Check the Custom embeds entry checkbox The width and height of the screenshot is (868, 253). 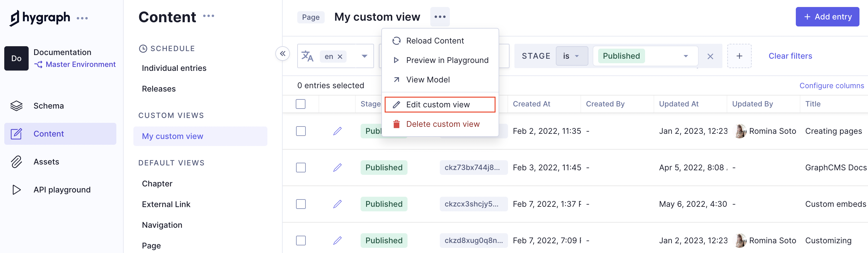(301, 204)
